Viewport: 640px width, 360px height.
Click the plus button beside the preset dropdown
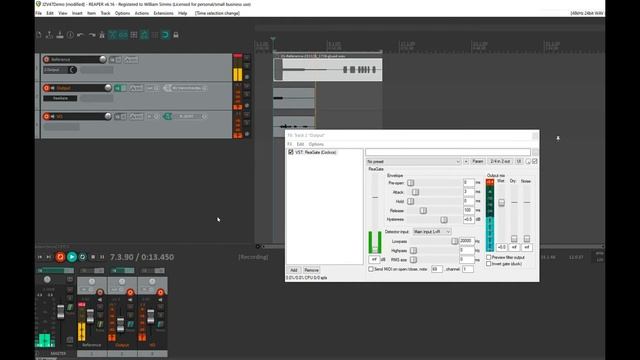[466, 162]
